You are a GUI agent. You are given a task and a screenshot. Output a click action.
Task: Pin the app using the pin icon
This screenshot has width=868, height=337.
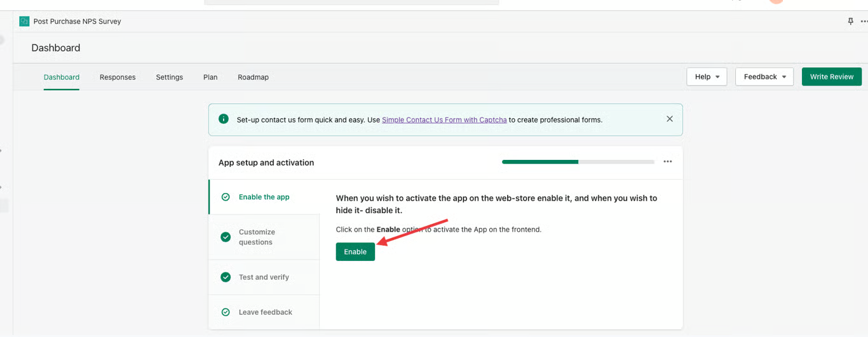[x=850, y=21]
